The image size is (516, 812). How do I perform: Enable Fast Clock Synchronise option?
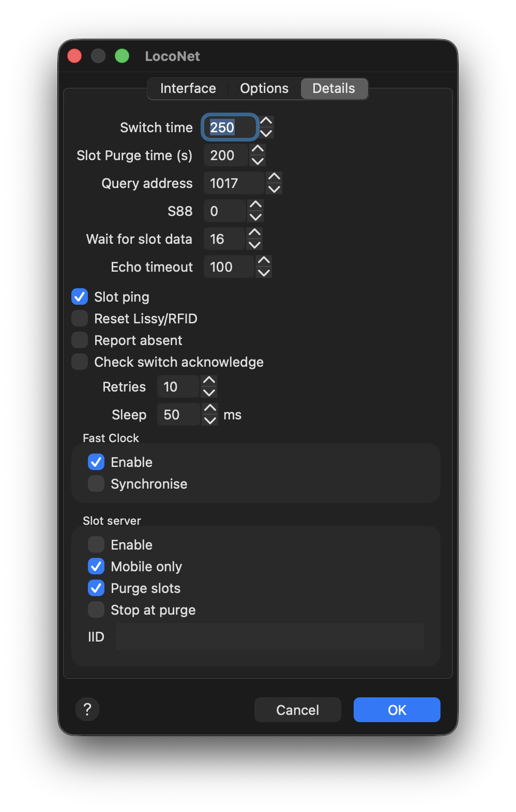(96, 484)
